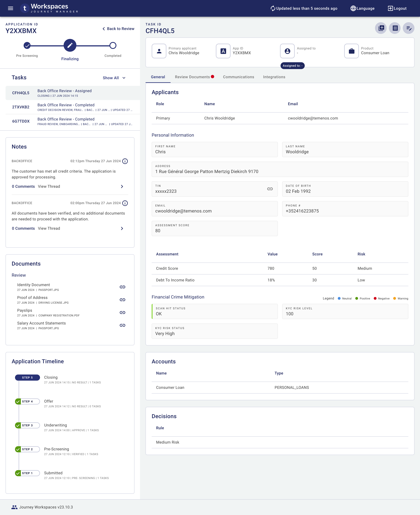Screen dimensions: 420x515
Task: Open the Communications tab
Action: coord(238,77)
